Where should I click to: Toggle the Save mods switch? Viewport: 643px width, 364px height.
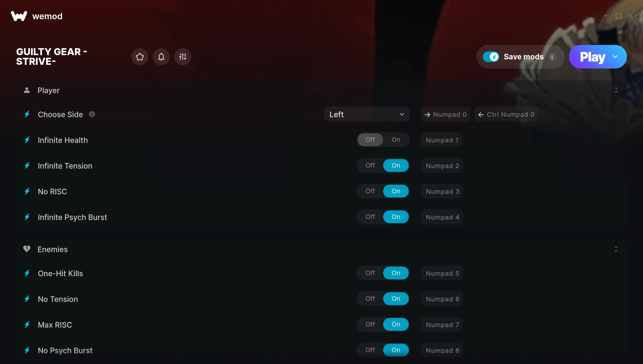click(x=491, y=57)
